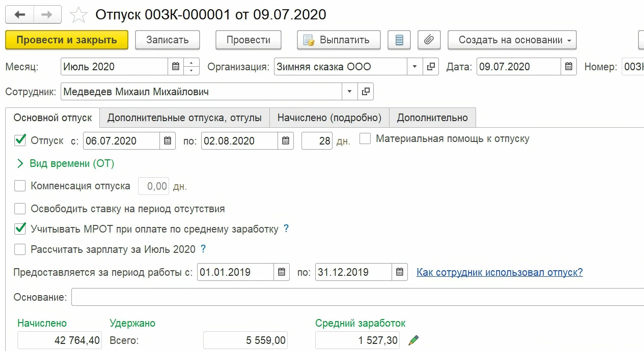
Task: Open the Сотрудник record card icon
Action: (x=366, y=91)
